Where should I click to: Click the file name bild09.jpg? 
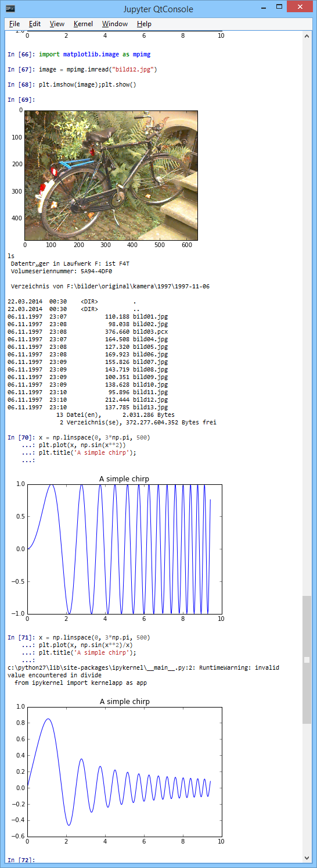[x=150, y=377]
